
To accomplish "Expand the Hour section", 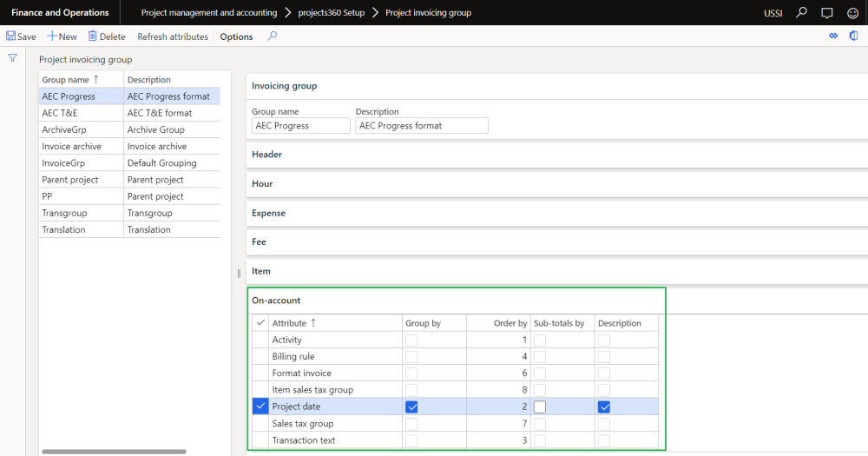I will pos(262,184).
